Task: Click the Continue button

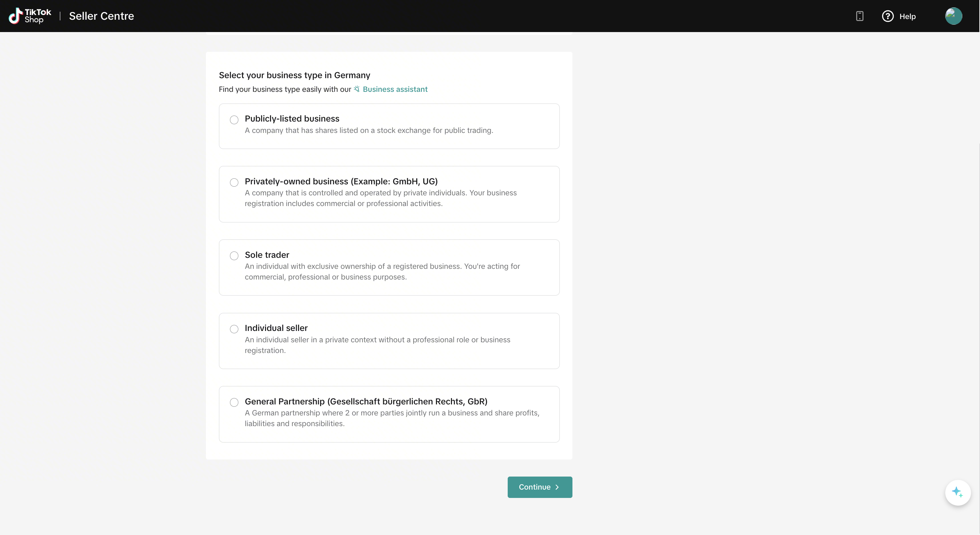Action: [539, 487]
